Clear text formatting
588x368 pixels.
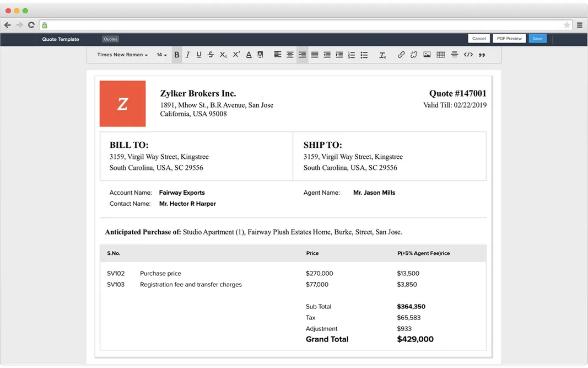point(382,55)
